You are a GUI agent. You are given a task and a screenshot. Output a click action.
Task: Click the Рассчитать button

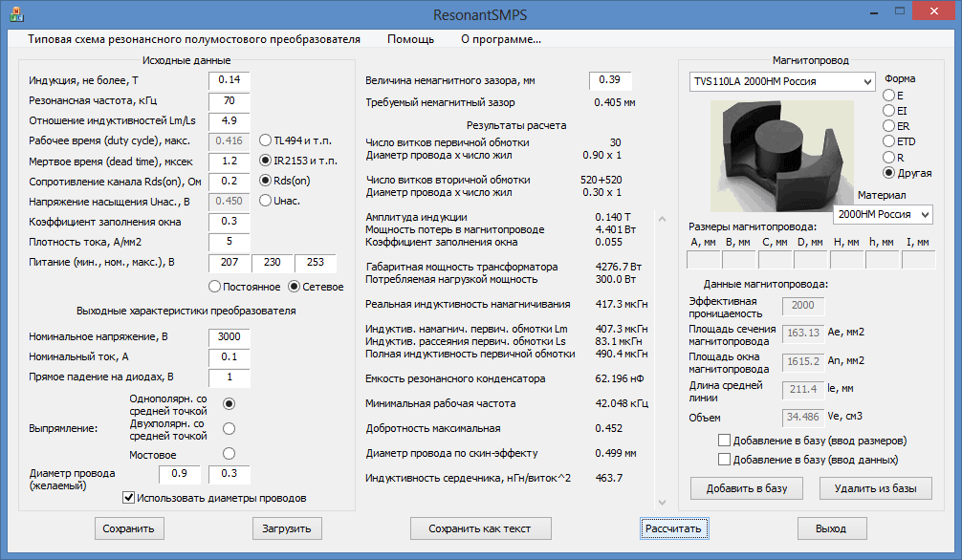(x=673, y=528)
